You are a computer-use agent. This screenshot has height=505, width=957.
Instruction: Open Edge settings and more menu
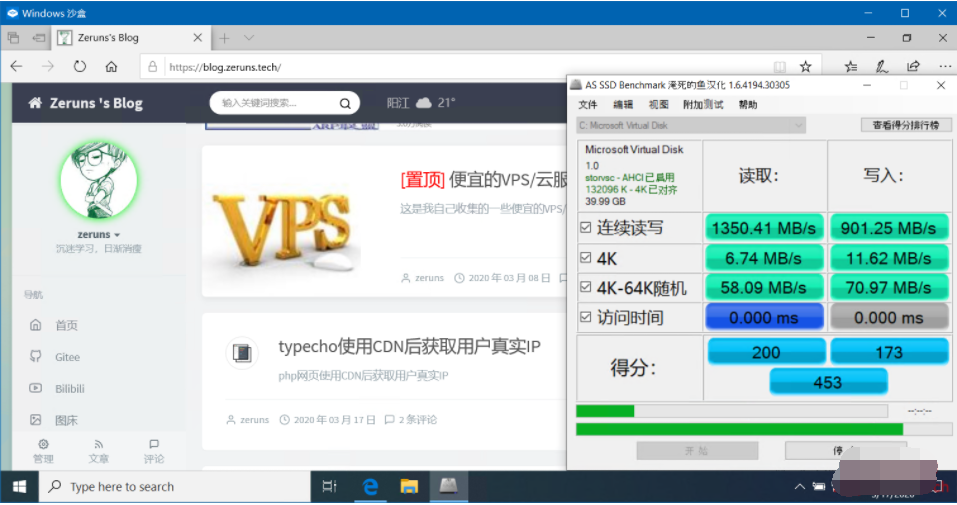pyautogui.click(x=945, y=66)
